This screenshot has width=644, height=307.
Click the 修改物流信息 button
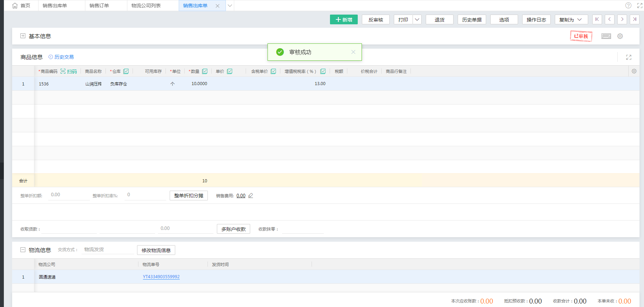156,250
